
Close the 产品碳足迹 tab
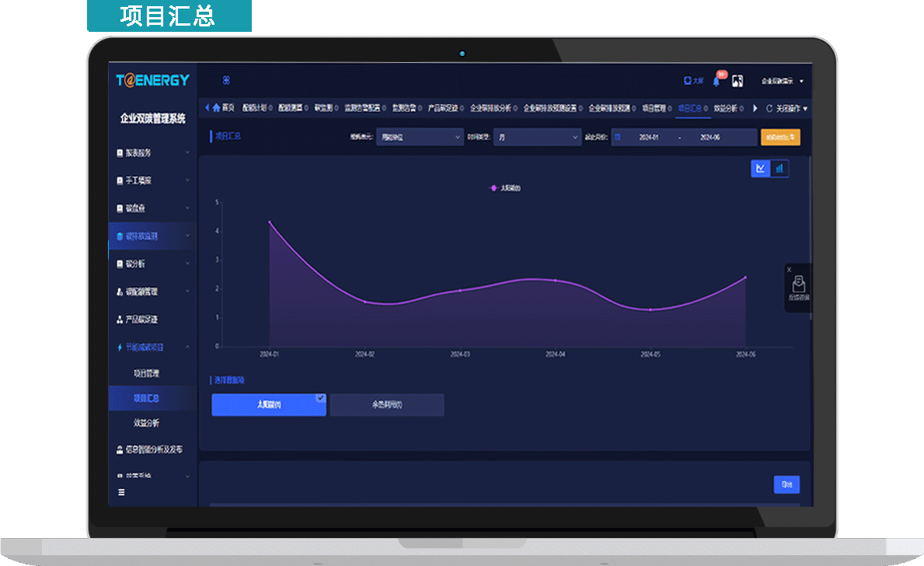click(x=462, y=109)
